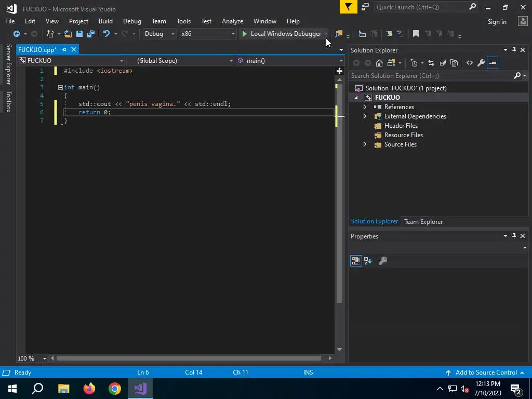
Task: Click the Uncomment Selected Lines icon
Action: tap(401, 34)
